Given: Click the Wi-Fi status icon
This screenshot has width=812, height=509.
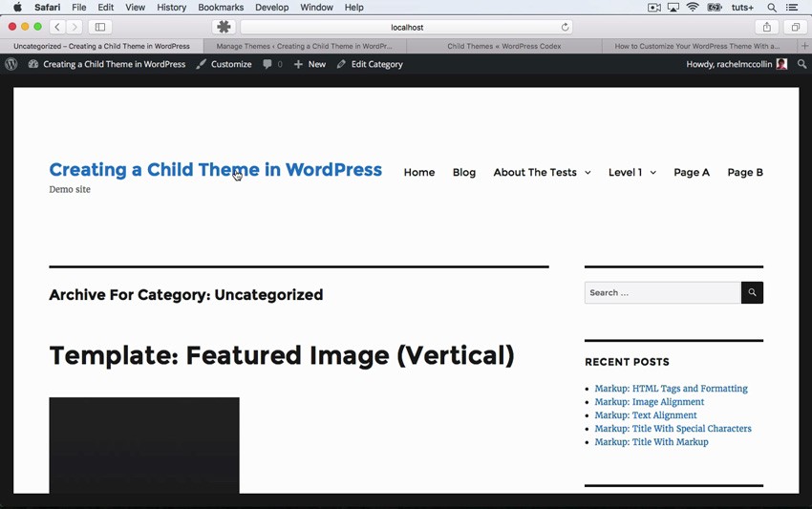Looking at the screenshot, I should (x=693, y=8).
